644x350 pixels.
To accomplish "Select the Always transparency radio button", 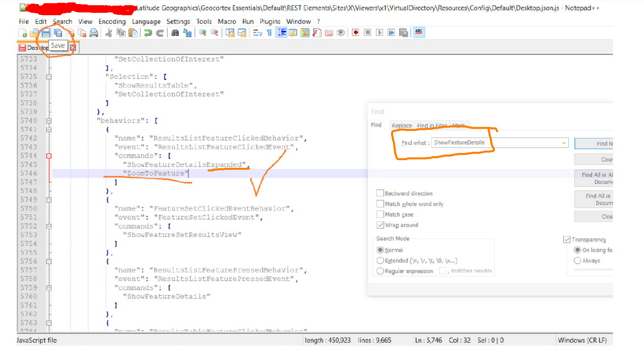I will (577, 260).
